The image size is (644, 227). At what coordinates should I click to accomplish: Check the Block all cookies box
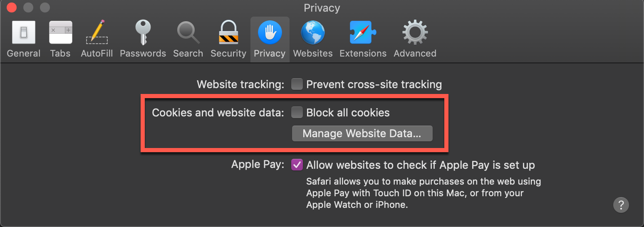tap(297, 113)
